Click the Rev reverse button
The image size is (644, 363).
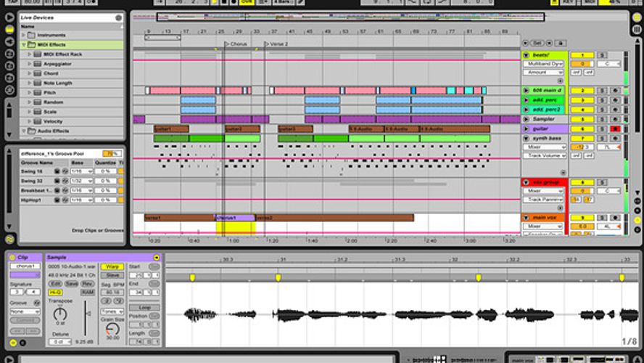coord(88,284)
